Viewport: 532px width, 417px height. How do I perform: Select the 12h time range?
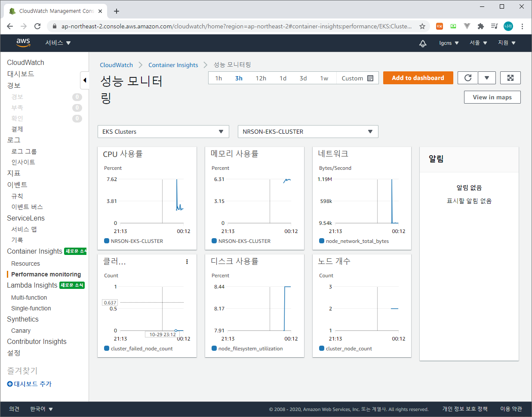(x=261, y=78)
